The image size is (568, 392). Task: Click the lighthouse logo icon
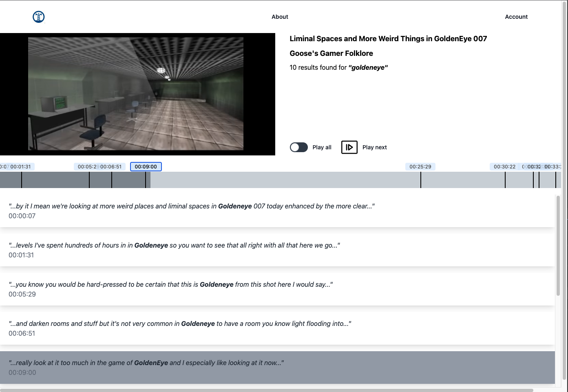(x=39, y=17)
